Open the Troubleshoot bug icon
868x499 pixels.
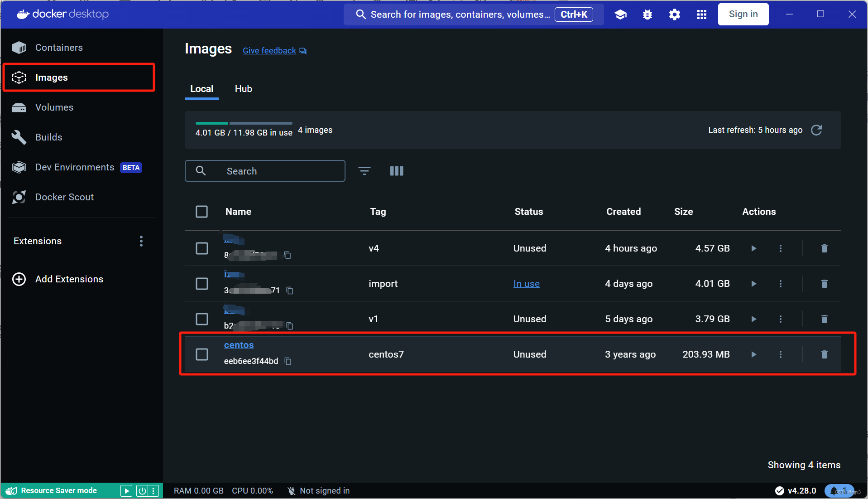pyautogui.click(x=647, y=15)
